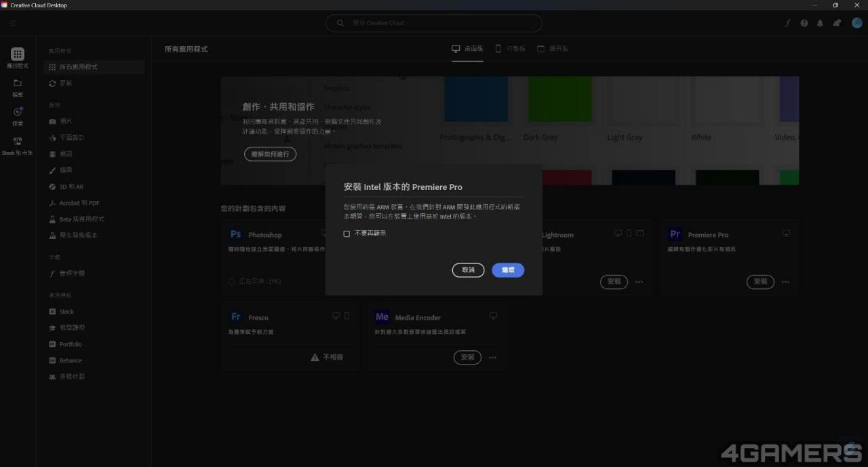Click the search field 搜尋 Creative Cloud
This screenshot has width=868, height=467.
(x=434, y=23)
